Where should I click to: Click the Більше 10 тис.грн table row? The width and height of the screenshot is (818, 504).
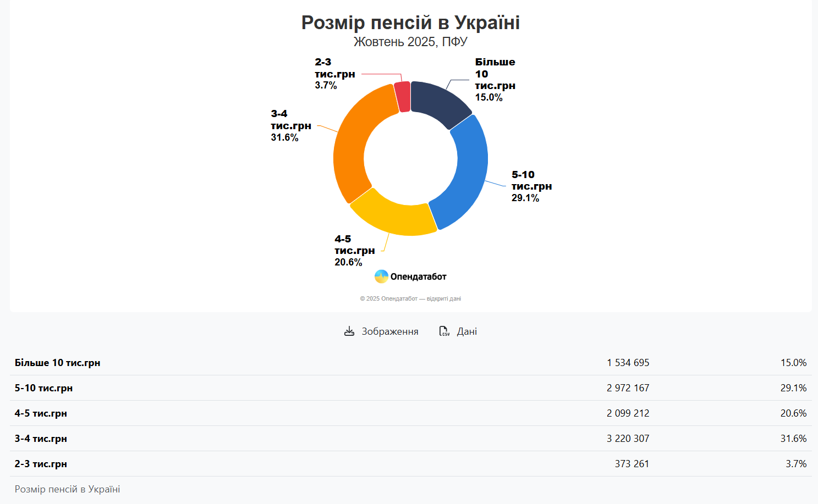click(57, 363)
